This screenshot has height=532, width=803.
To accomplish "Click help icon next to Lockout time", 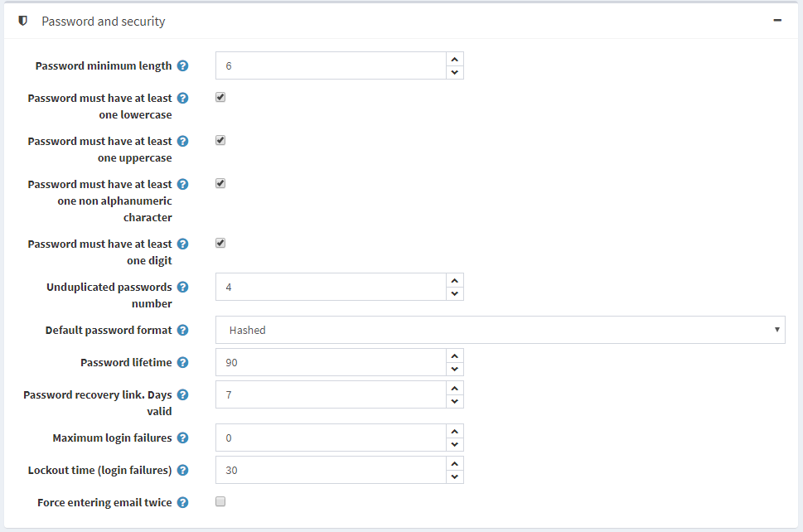I will pyautogui.click(x=183, y=470).
